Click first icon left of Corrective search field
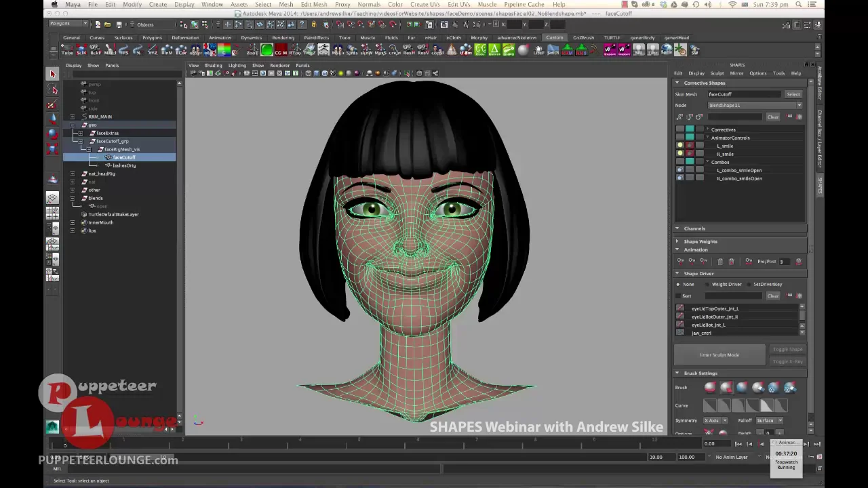868x488 pixels. [680, 117]
